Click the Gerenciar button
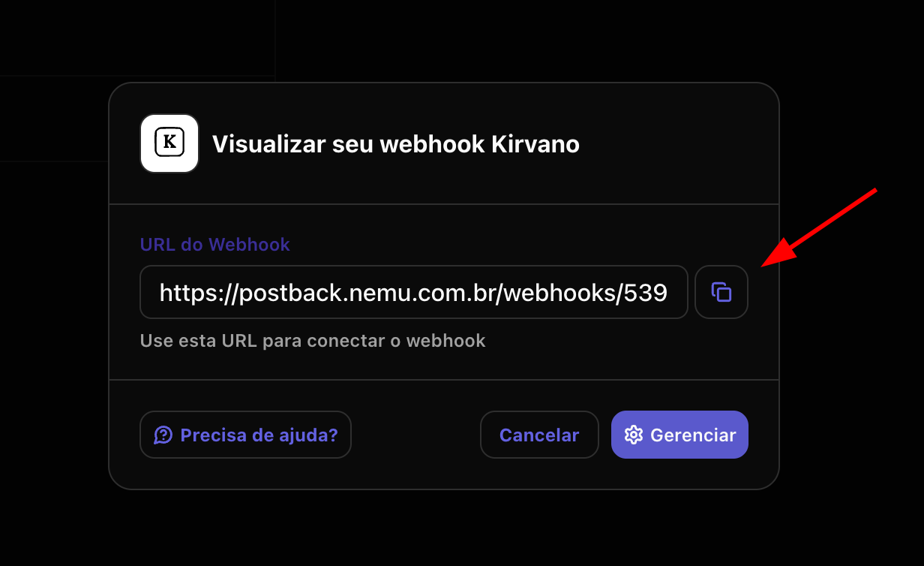Screen dimensions: 924x566 pyautogui.click(x=679, y=435)
